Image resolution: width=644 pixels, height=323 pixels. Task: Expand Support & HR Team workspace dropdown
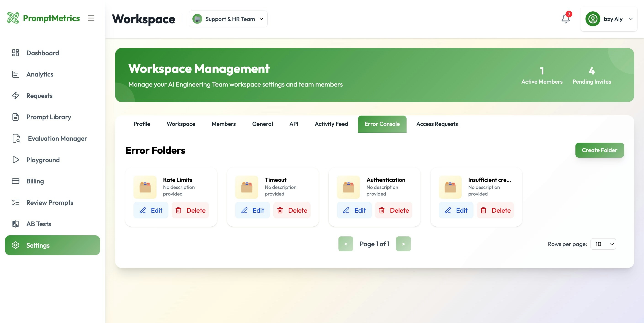228,19
